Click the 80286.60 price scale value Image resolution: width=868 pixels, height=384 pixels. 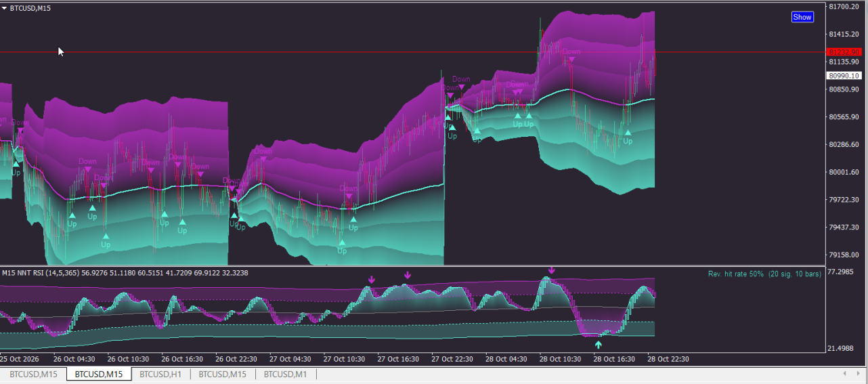844,145
